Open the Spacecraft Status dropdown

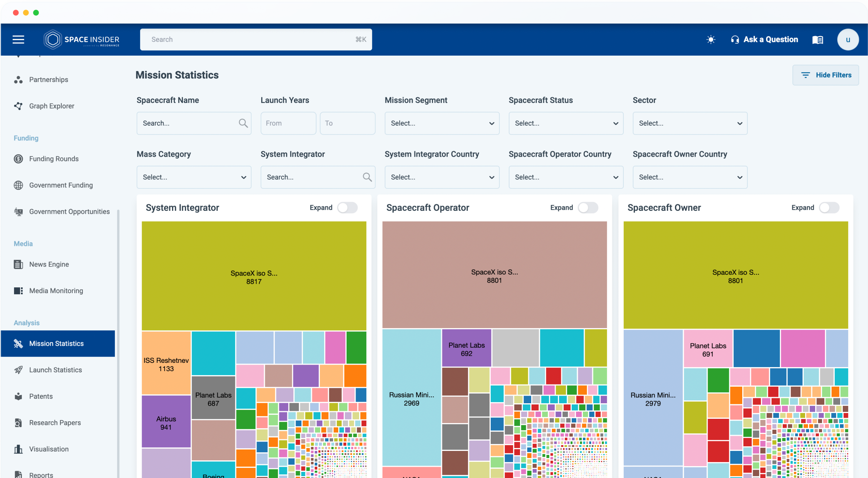[566, 123]
